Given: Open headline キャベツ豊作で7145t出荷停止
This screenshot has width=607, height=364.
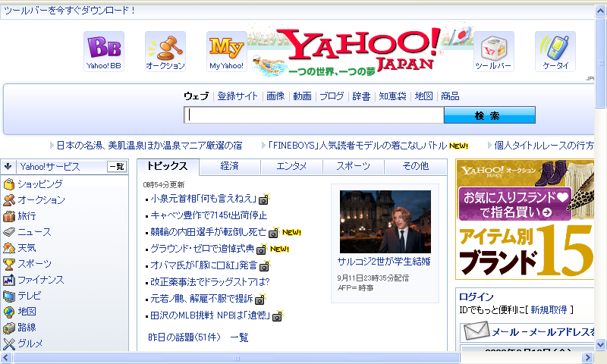Looking at the screenshot, I should pos(209,215).
